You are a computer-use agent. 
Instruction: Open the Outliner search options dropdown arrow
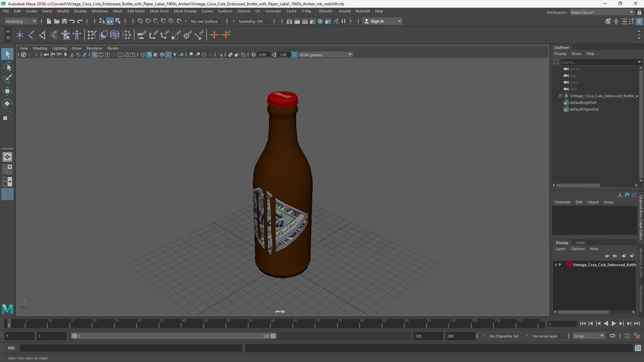(639, 62)
